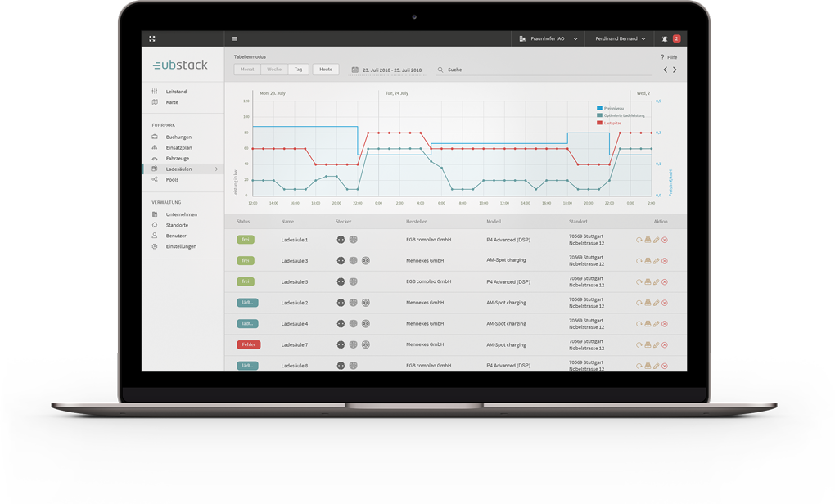Toggle the hamburger menu icon
The image size is (835, 504).
coord(235,38)
